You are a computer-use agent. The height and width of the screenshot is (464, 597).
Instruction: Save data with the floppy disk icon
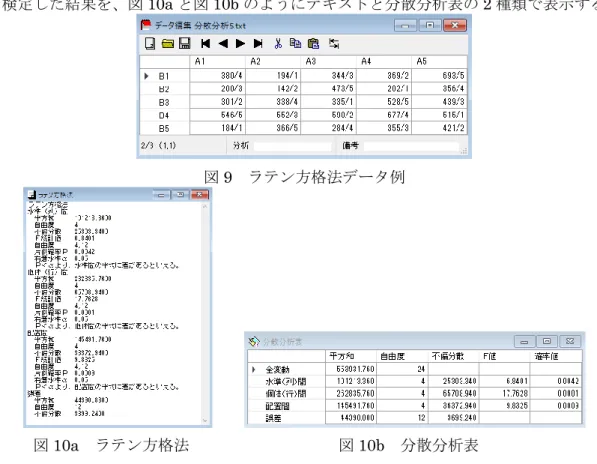click(185, 43)
